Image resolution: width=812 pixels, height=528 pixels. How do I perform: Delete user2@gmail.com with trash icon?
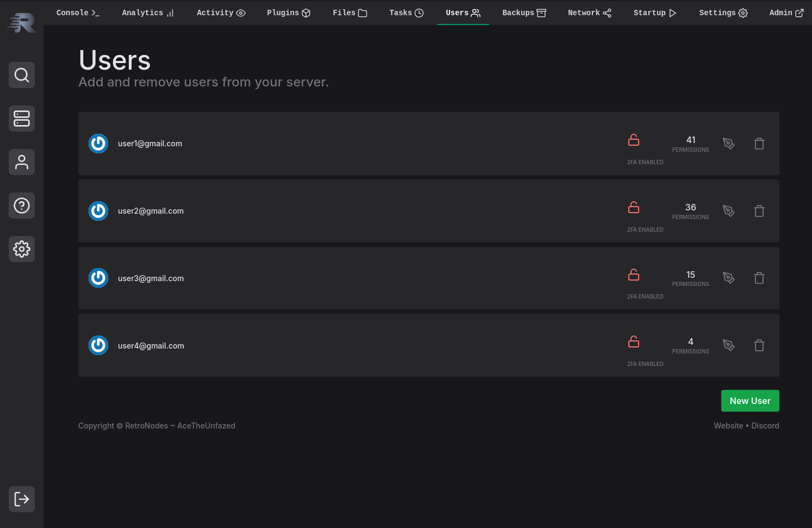point(759,211)
